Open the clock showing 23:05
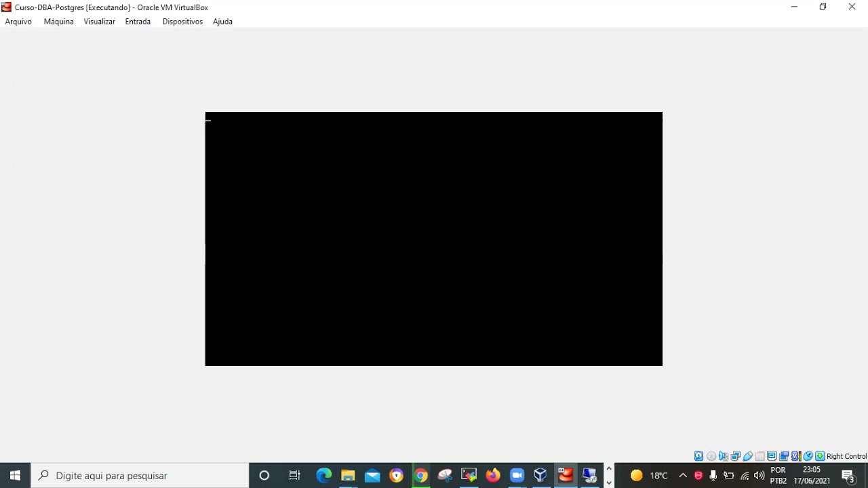Image resolution: width=868 pixels, height=488 pixels. tap(812, 475)
